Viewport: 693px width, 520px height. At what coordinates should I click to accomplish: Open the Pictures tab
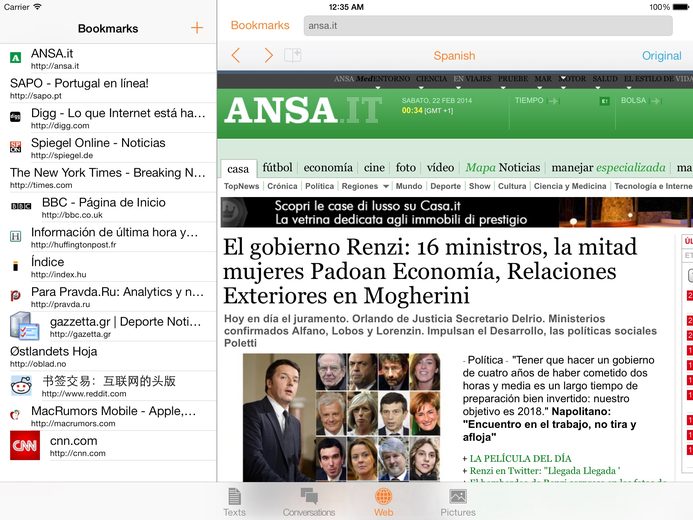[458, 502]
